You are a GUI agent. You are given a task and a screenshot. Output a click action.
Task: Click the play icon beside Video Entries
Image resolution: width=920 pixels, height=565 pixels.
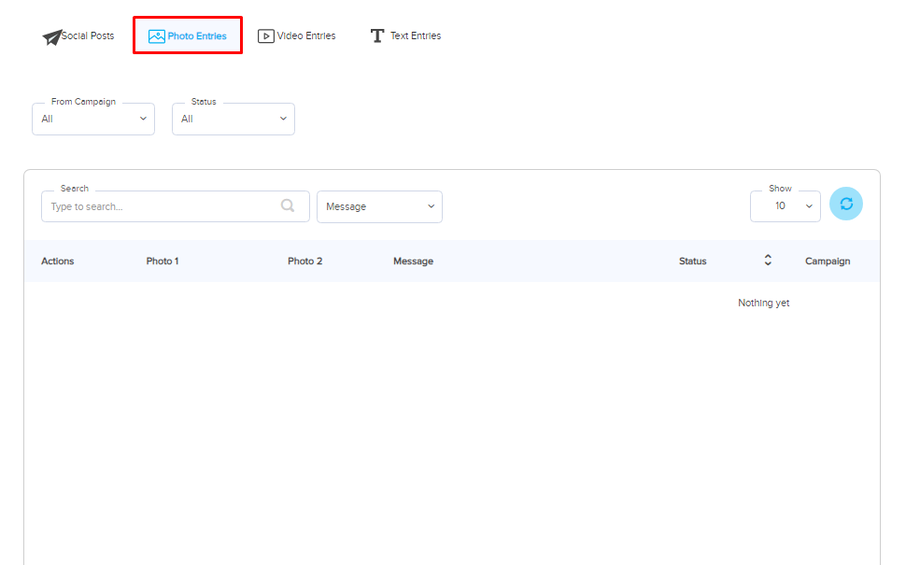pos(266,36)
